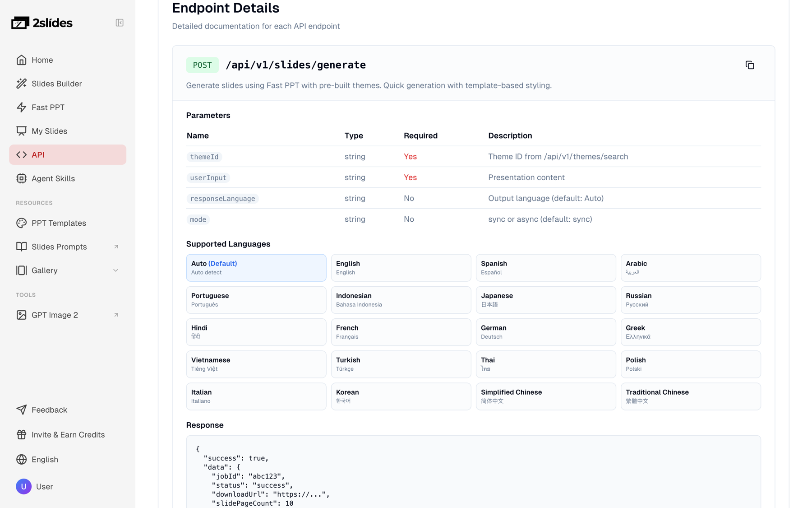Open the Home menu item
Image resolution: width=812 pixels, height=508 pixels.
point(68,60)
